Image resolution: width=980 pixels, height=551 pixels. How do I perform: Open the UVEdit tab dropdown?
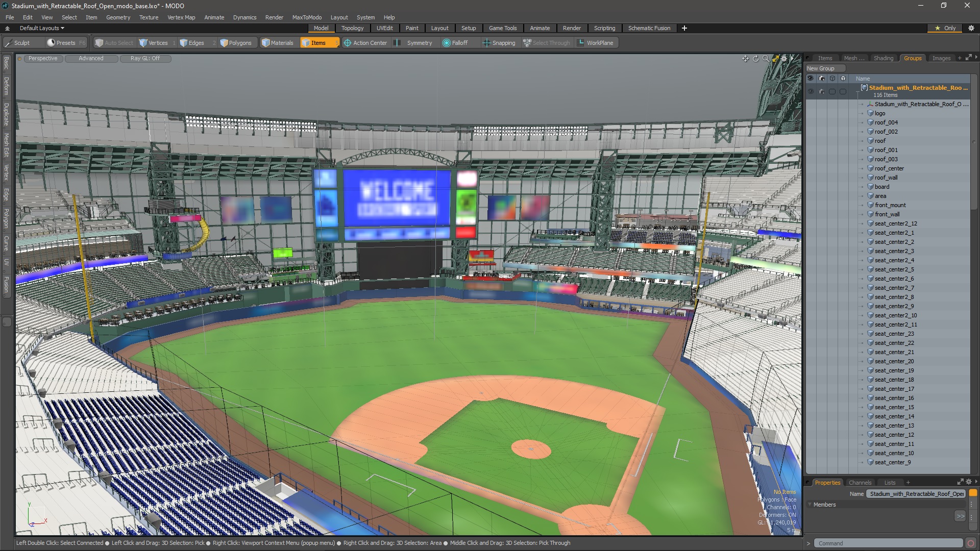386,28
